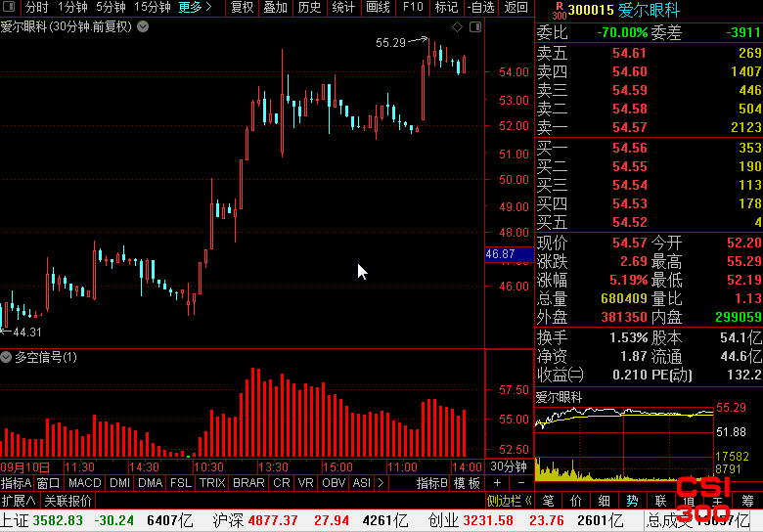The width and height of the screenshot is (763, 532).
Task: Expand the 扩展 panel
Action: pyautogui.click(x=19, y=501)
